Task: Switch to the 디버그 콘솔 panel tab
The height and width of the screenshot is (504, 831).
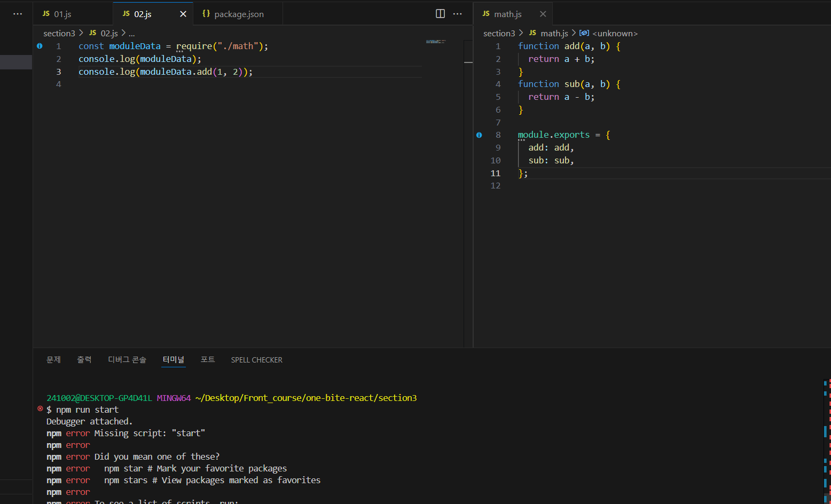Action: 127,360
